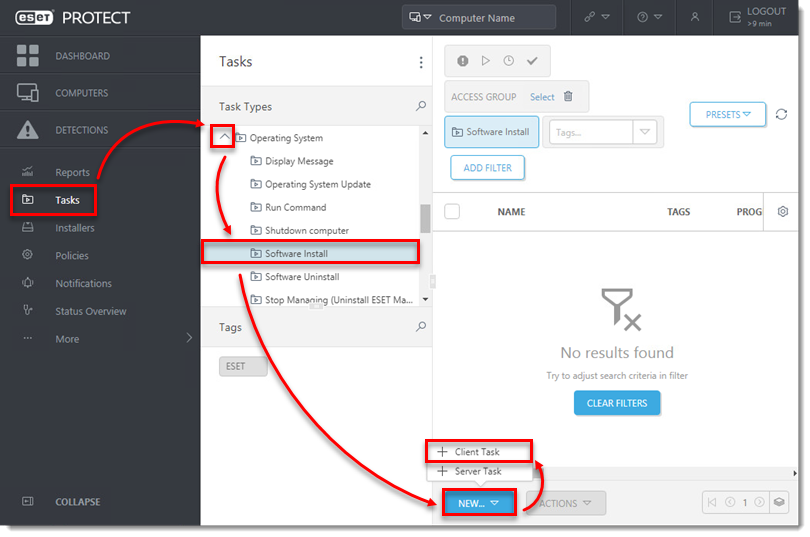
Task: Click the ADD FILTER button
Action: click(487, 168)
